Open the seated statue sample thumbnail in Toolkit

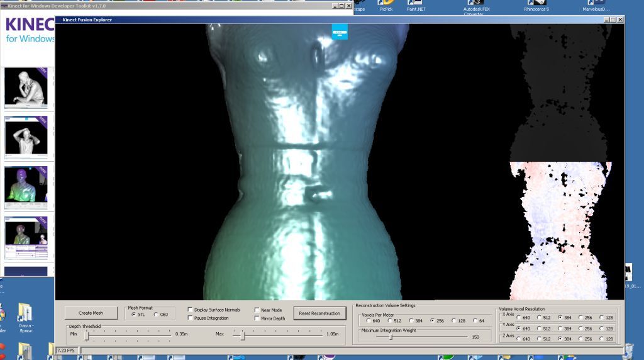point(26,88)
